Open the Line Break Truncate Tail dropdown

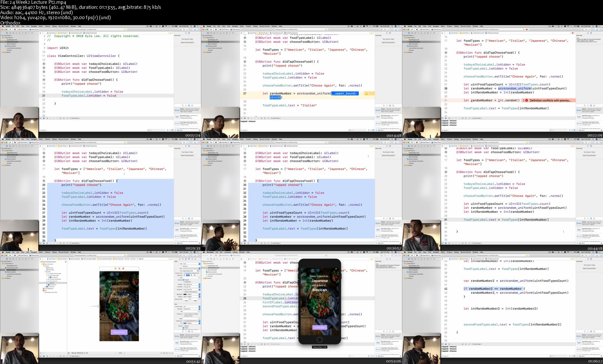(191, 287)
